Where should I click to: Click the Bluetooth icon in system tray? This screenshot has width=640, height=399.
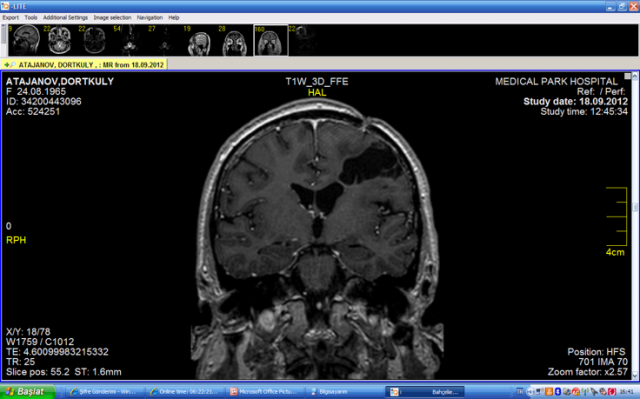click(x=558, y=392)
